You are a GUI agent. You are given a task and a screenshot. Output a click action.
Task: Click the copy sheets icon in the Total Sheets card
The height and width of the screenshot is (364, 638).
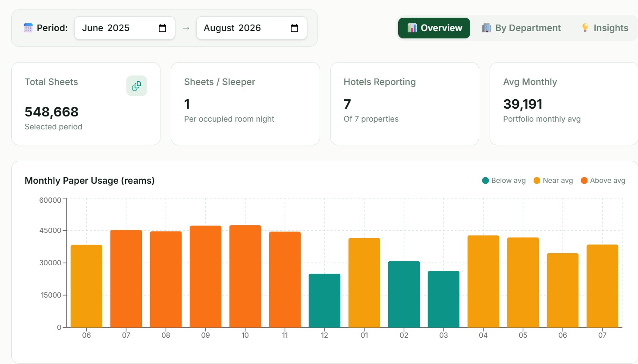pyautogui.click(x=137, y=86)
